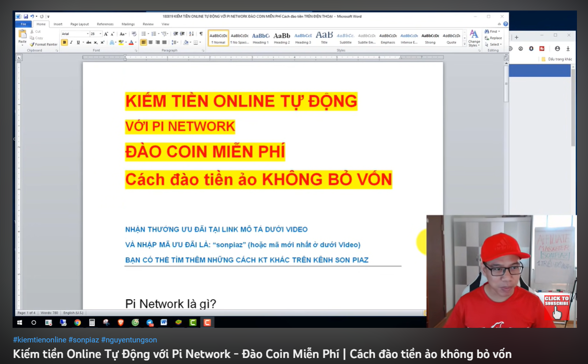The height and width of the screenshot is (364, 588).
Task: Click the Clear Formatting icon
Action: click(x=134, y=34)
